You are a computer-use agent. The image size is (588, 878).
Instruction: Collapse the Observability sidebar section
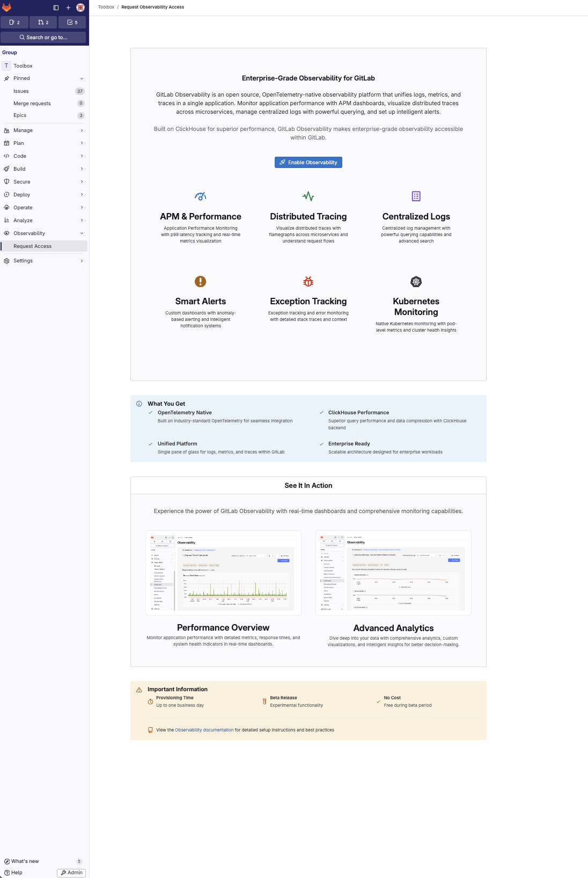[x=44, y=233]
